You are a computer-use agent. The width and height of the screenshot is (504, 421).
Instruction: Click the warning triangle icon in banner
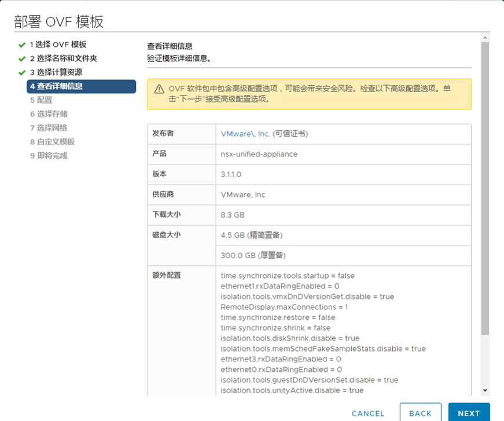(159, 89)
